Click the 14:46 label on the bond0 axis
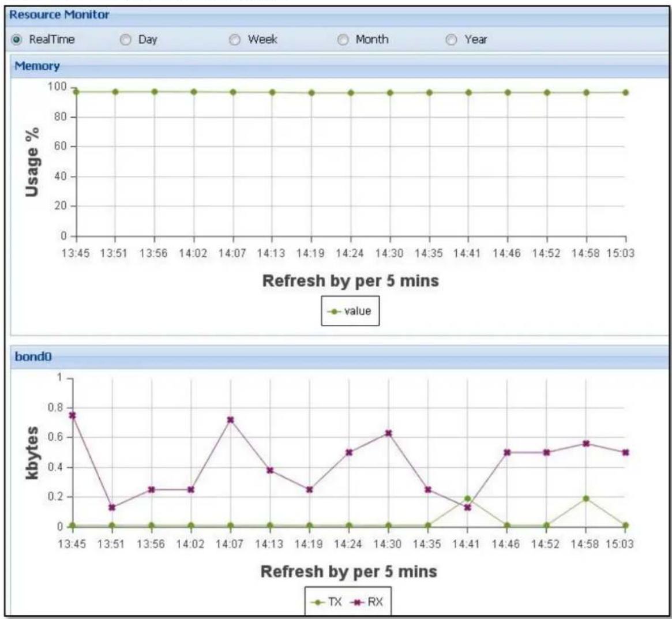 coord(506,544)
